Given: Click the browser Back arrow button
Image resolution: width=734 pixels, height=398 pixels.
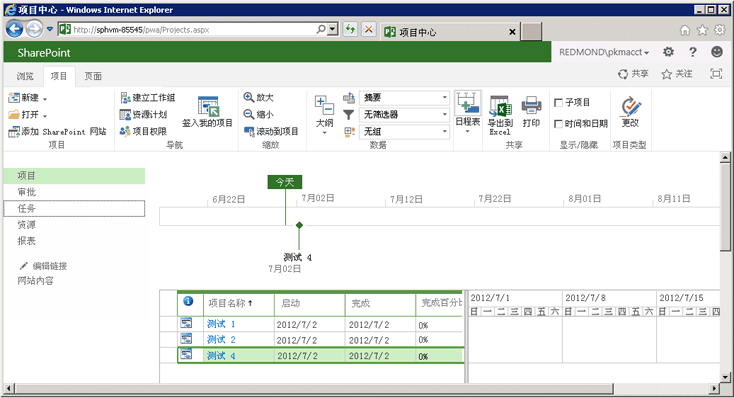Looking at the screenshot, I should [x=15, y=29].
